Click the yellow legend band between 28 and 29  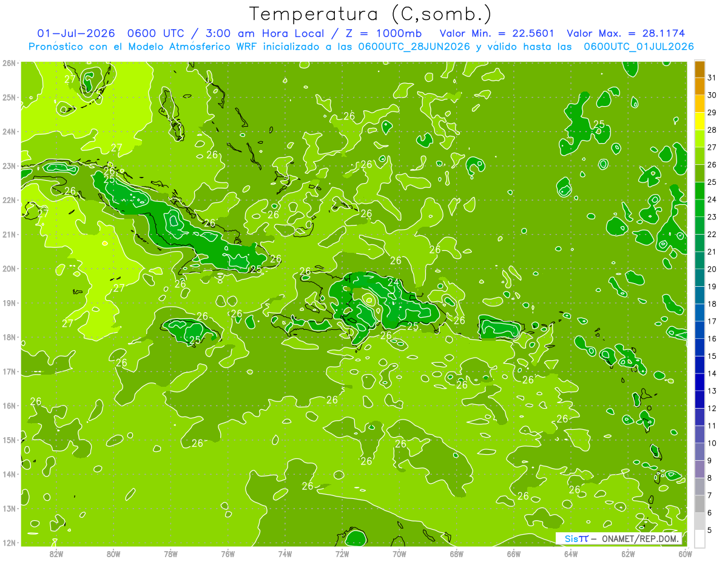click(699, 121)
